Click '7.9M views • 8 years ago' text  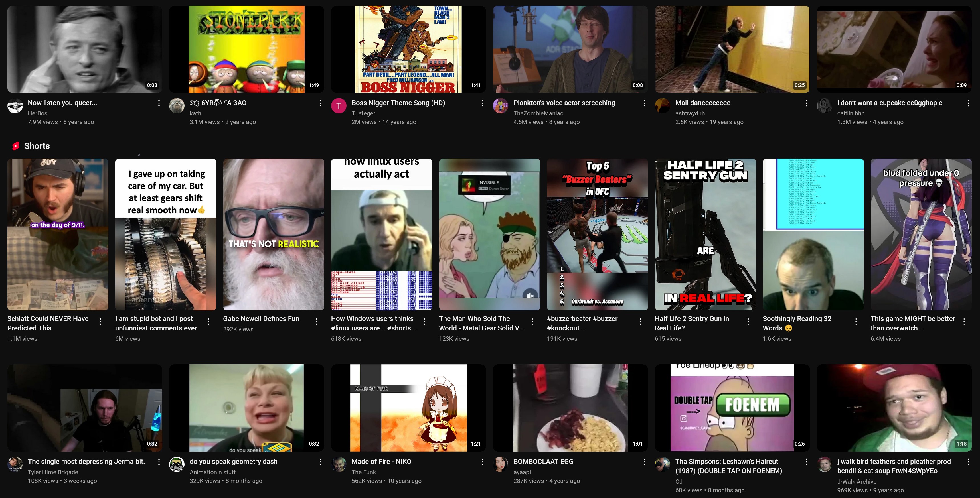(61, 122)
